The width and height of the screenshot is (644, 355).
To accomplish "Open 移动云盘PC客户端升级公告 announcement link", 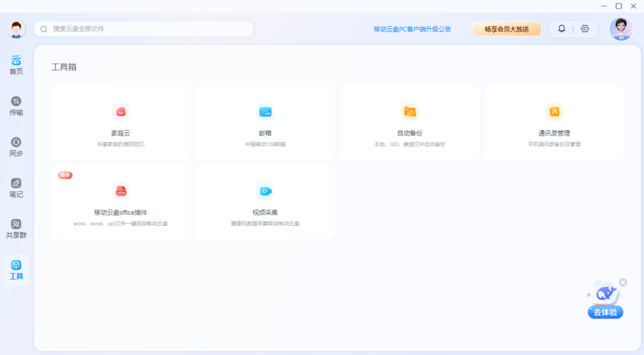I will 412,29.
